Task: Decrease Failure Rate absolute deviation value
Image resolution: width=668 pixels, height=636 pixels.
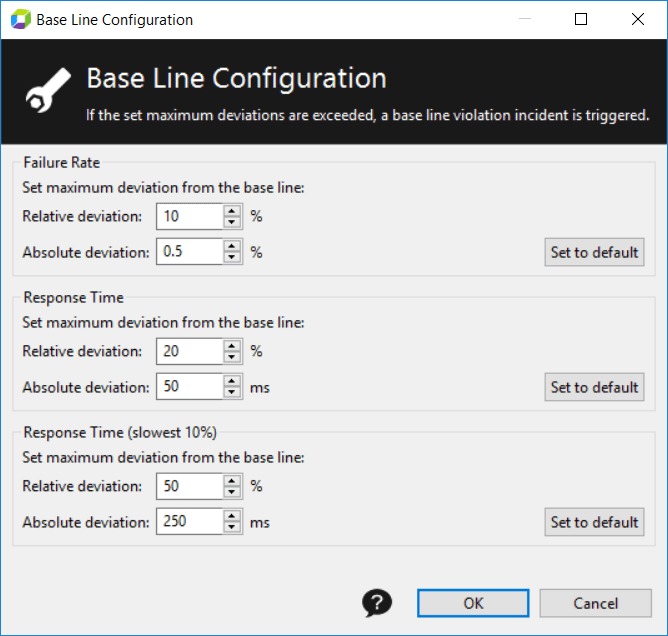Action: click(232, 257)
